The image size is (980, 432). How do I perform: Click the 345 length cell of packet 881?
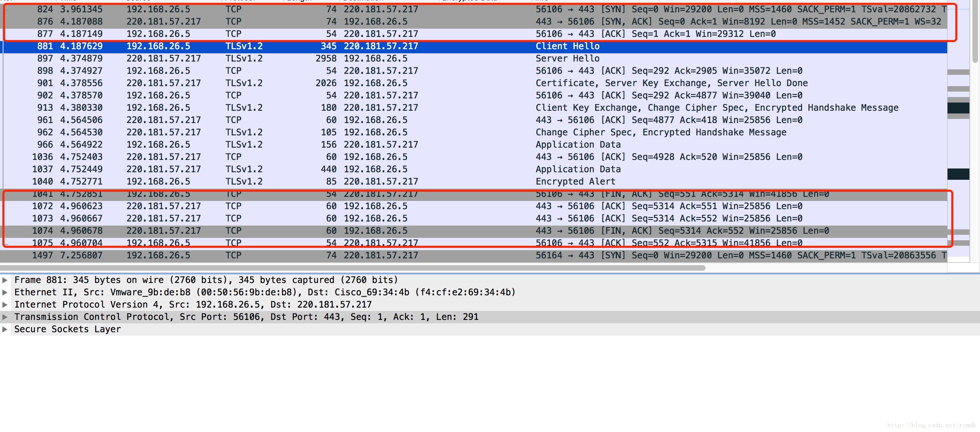[329, 46]
